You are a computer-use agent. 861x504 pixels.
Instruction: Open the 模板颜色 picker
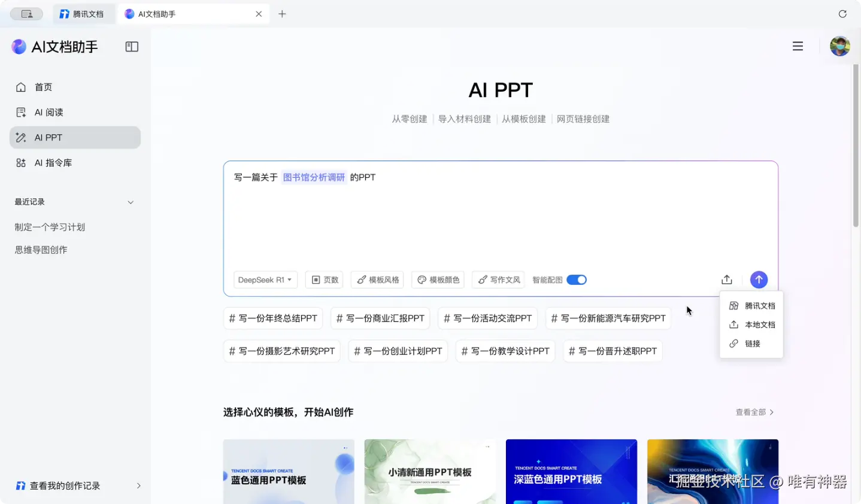coord(438,279)
